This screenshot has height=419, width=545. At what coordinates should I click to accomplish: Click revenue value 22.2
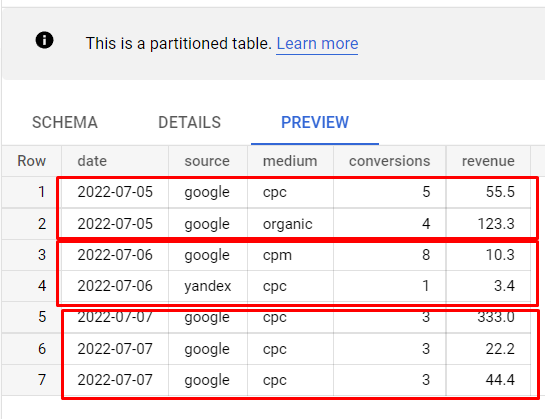tap(500, 349)
